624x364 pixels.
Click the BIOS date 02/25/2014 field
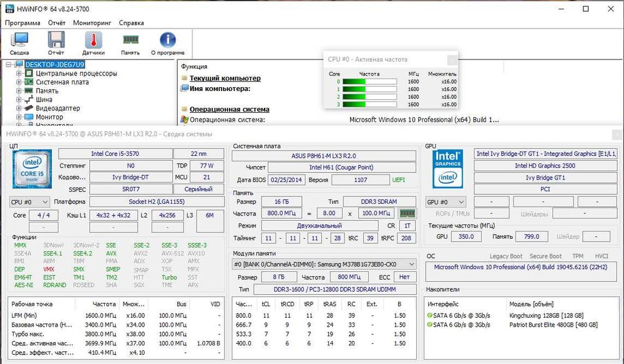pyautogui.click(x=286, y=180)
